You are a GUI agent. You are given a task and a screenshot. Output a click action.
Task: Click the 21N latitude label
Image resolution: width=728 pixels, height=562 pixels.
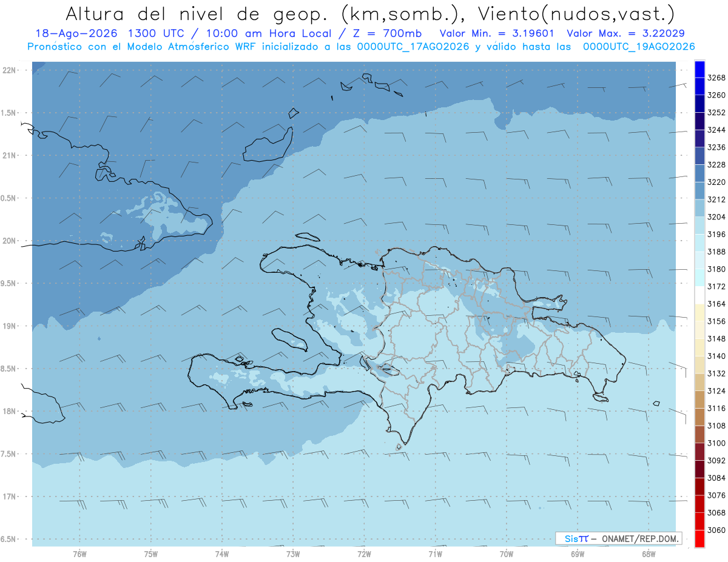pyautogui.click(x=9, y=155)
